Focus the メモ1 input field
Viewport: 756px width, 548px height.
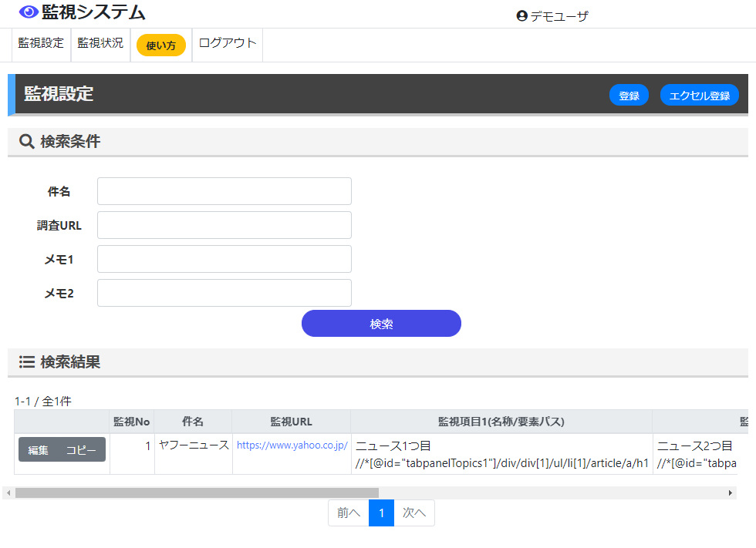224,259
